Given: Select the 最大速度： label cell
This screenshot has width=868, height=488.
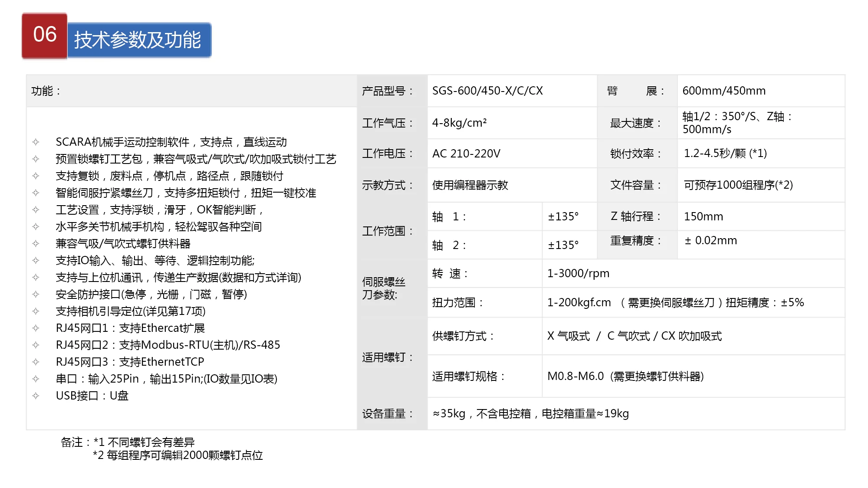Looking at the screenshot, I should [637, 123].
